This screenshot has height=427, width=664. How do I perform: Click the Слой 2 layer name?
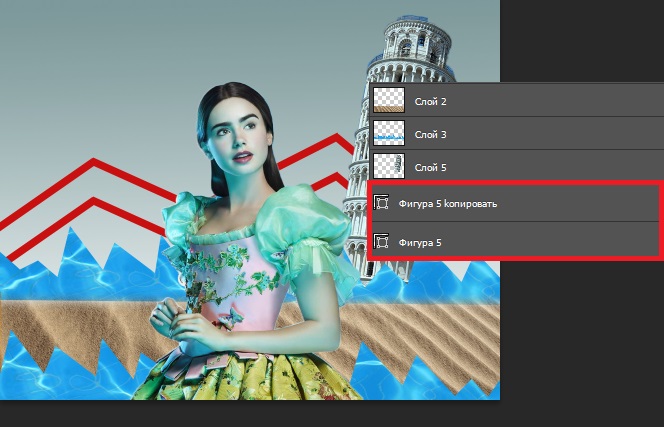coord(430,102)
